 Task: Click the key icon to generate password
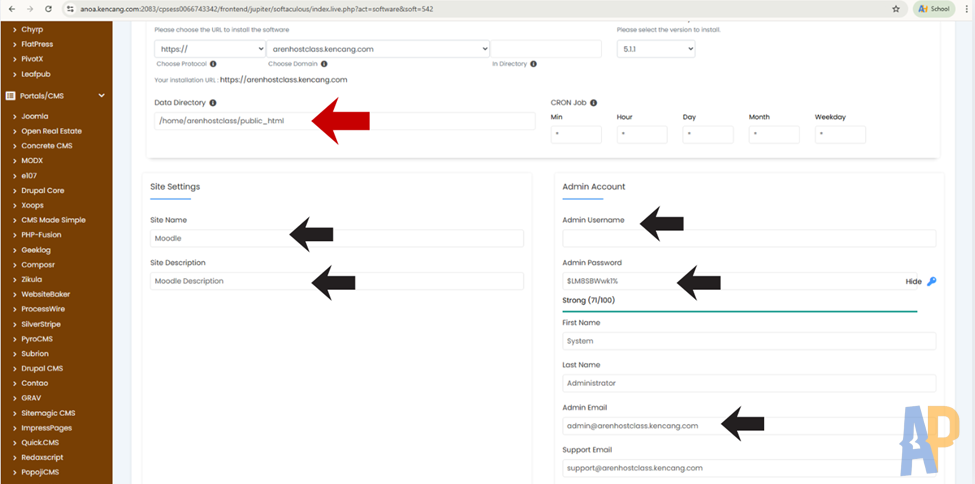pyautogui.click(x=932, y=281)
